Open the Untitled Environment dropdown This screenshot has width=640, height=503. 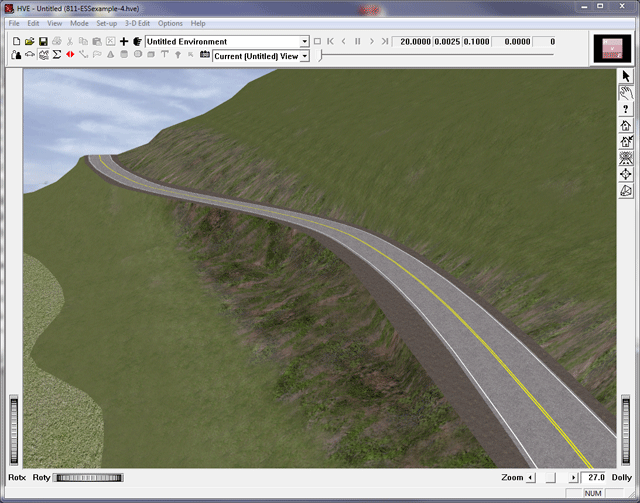304,42
